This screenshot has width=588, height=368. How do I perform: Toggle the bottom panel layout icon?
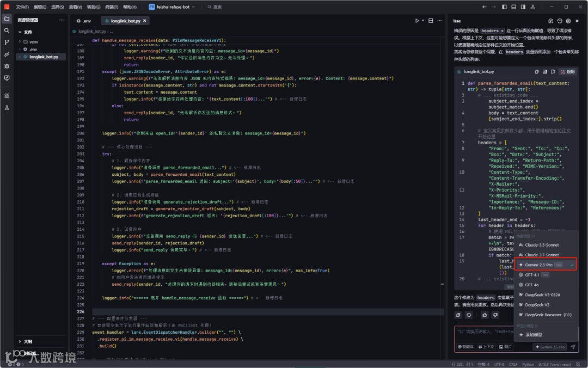(514, 7)
